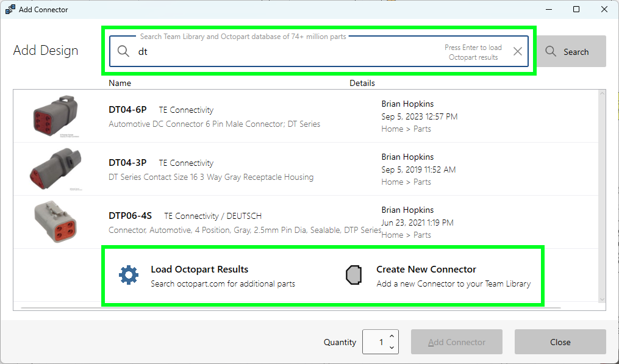
Task: Open the DT04-6P connector thumbnail
Action: point(55,116)
